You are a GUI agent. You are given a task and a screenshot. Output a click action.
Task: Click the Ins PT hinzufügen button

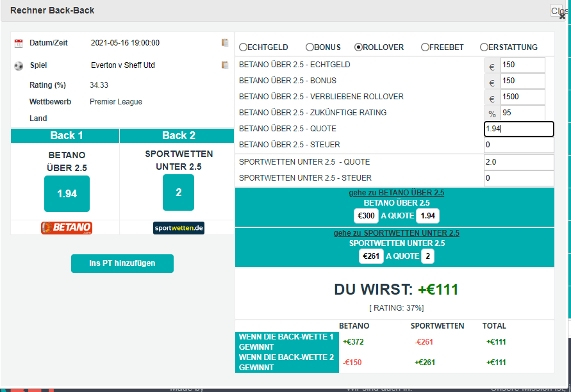[122, 263]
